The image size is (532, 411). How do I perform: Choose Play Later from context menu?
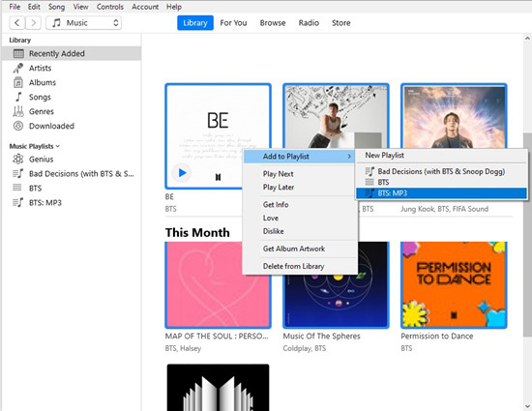pos(300,188)
